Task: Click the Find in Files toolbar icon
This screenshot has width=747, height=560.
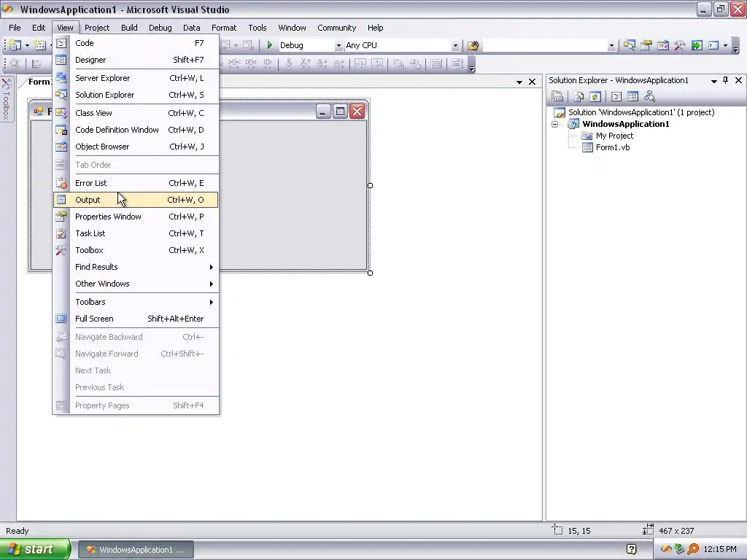Action: tap(473, 45)
